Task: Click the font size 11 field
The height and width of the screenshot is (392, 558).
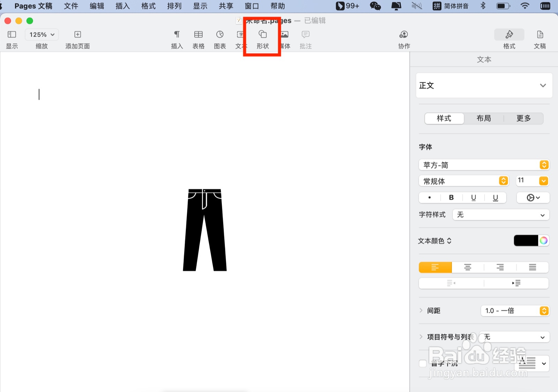Action: [527, 180]
